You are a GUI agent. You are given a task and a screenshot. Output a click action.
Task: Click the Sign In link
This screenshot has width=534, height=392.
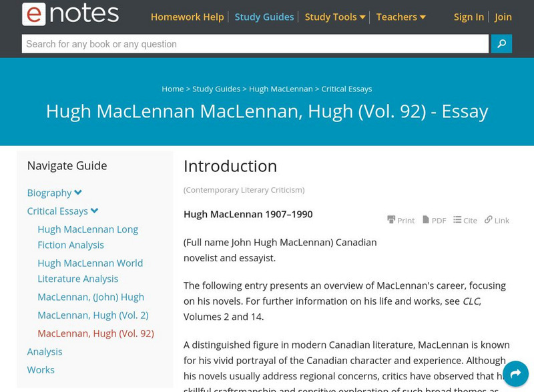(x=469, y=17)
